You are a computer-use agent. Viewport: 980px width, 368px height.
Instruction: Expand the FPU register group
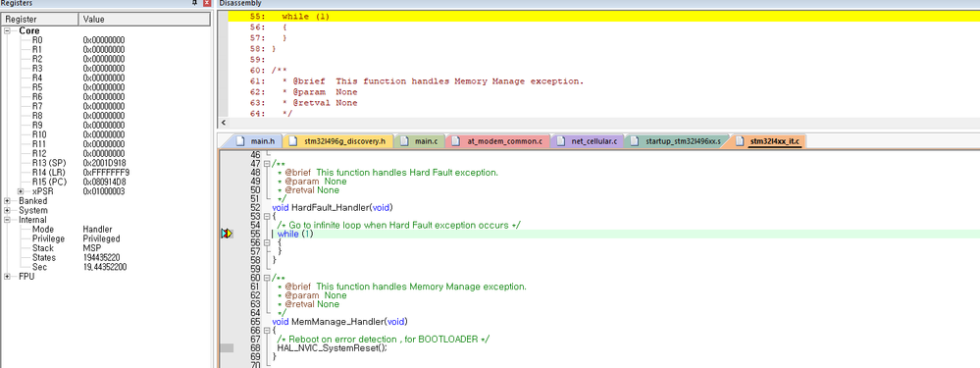point(7,276)
